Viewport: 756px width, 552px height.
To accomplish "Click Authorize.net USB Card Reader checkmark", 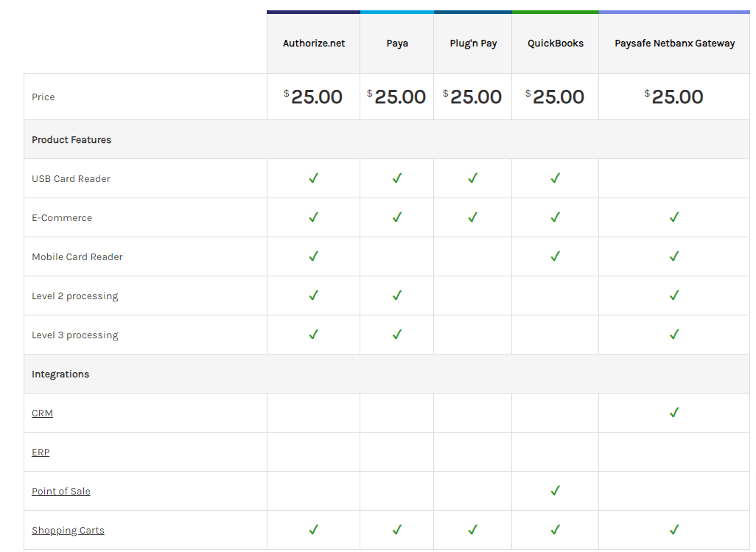I will point(313,178).
